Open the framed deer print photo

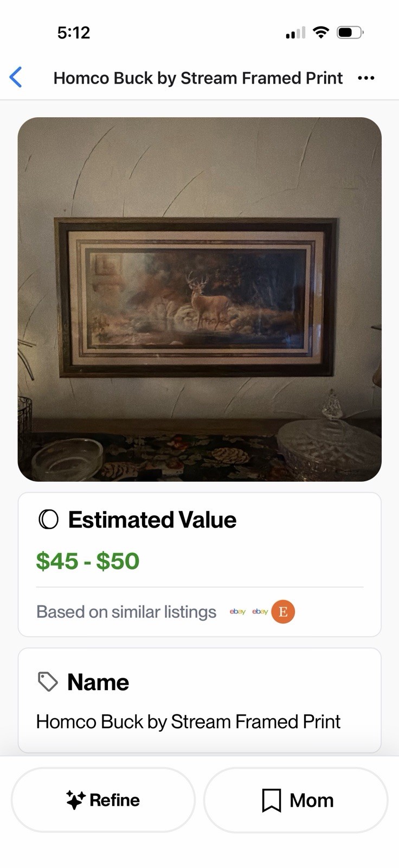tap(200, 299)
